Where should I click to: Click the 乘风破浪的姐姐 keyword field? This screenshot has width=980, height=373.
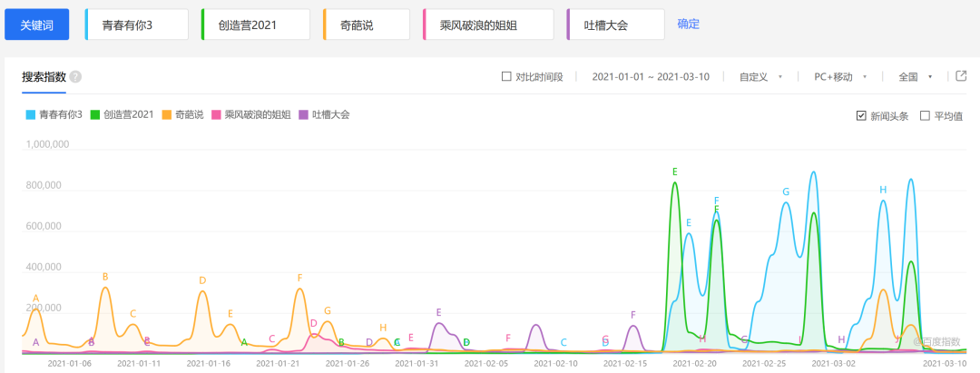(488, 25)
